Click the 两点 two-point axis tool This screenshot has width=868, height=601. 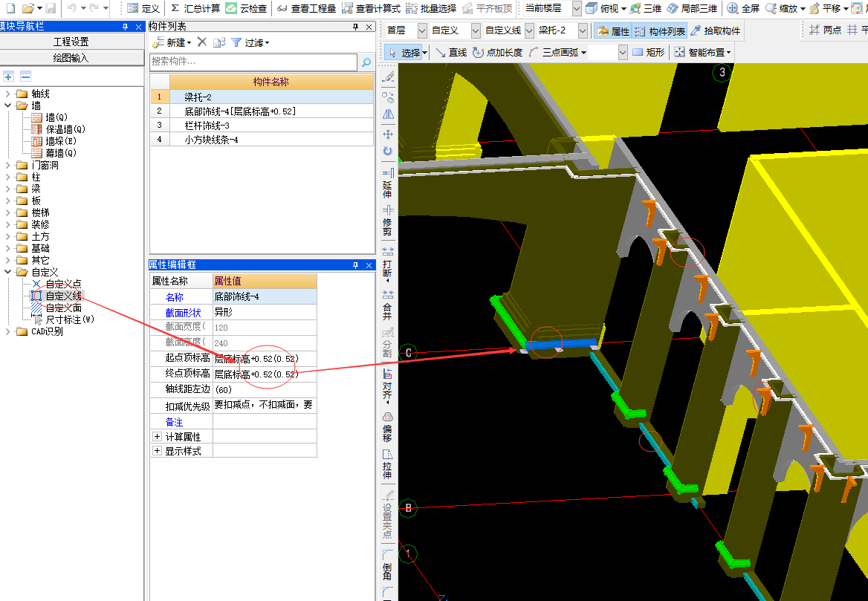point(825,30)
